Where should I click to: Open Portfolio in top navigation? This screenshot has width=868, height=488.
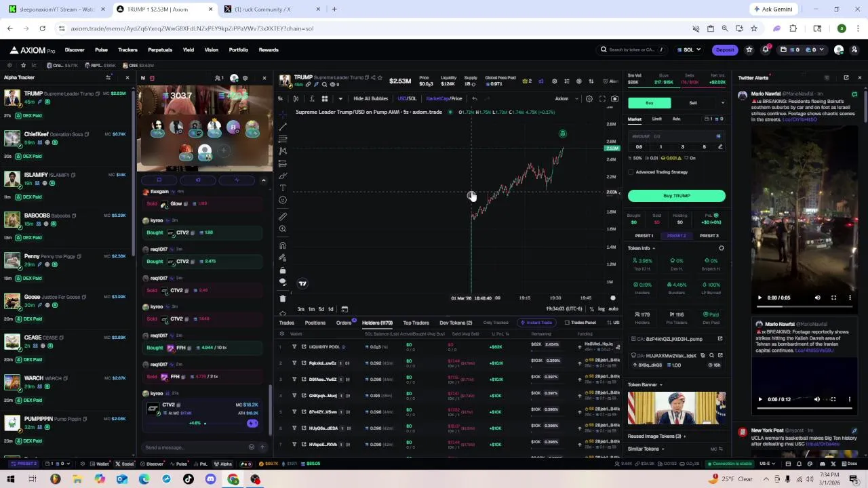coord(238,49)
